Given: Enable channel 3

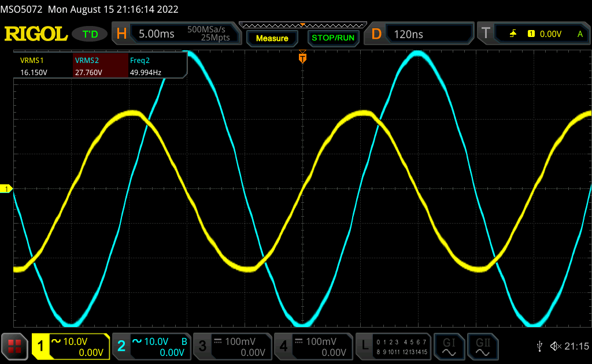Looking at the screenshot, I should (x=232, y=346).
